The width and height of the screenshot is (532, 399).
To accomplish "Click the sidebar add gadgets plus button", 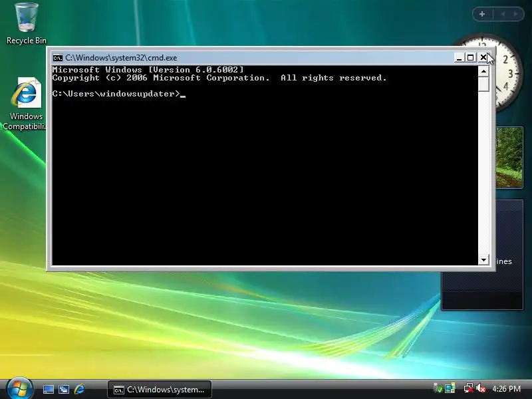I will point(482,14).
